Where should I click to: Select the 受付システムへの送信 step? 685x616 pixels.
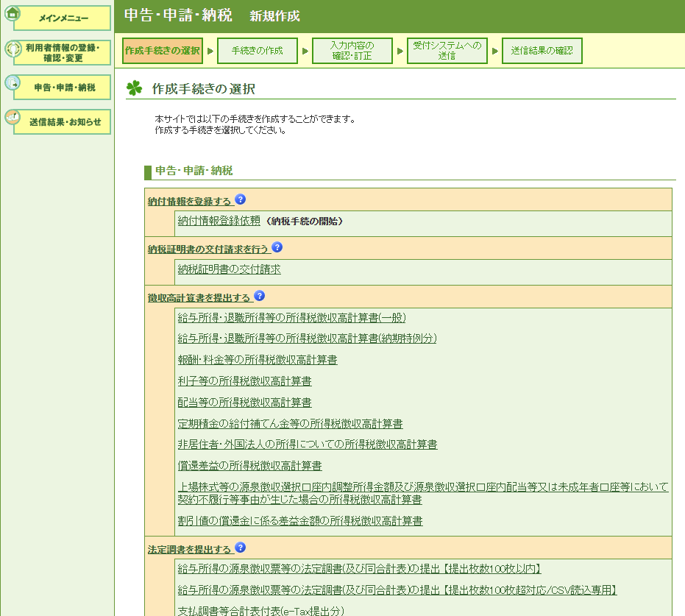point(447,51)
